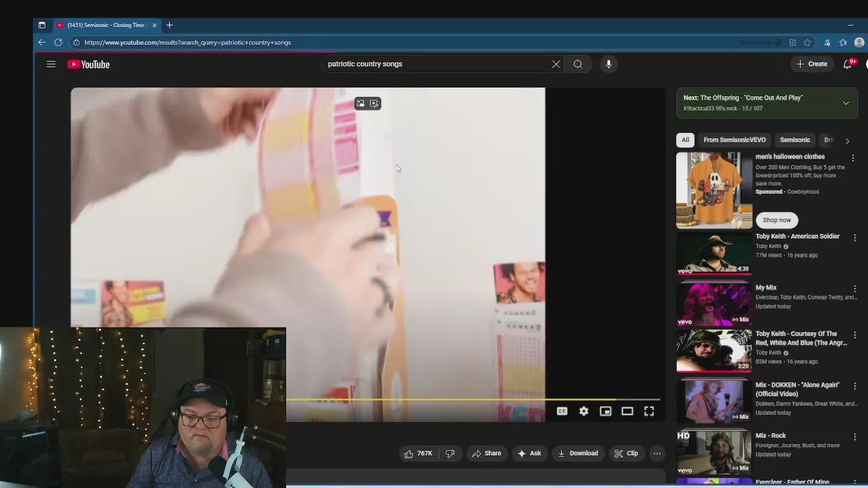The height and width of the screenshot is (488, 868).
Task: Open options for Courtesy Of The Red video
Action: click(854, 335)
